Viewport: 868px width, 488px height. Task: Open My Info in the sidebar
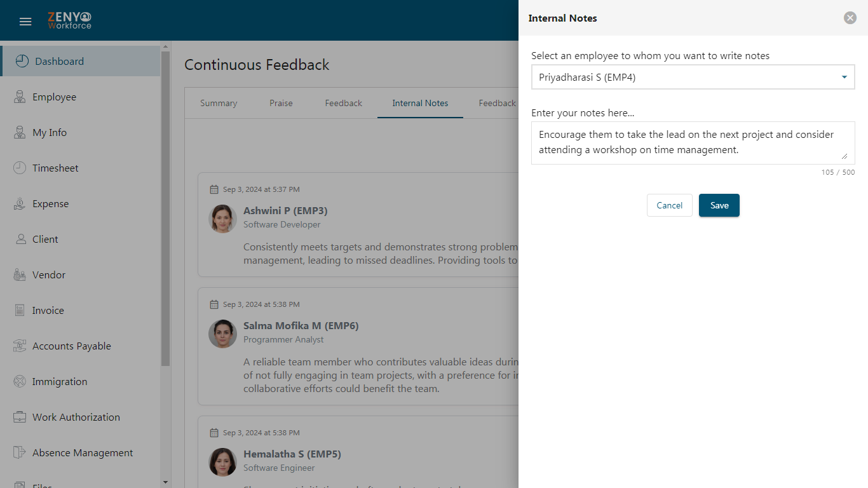(81, 132)
